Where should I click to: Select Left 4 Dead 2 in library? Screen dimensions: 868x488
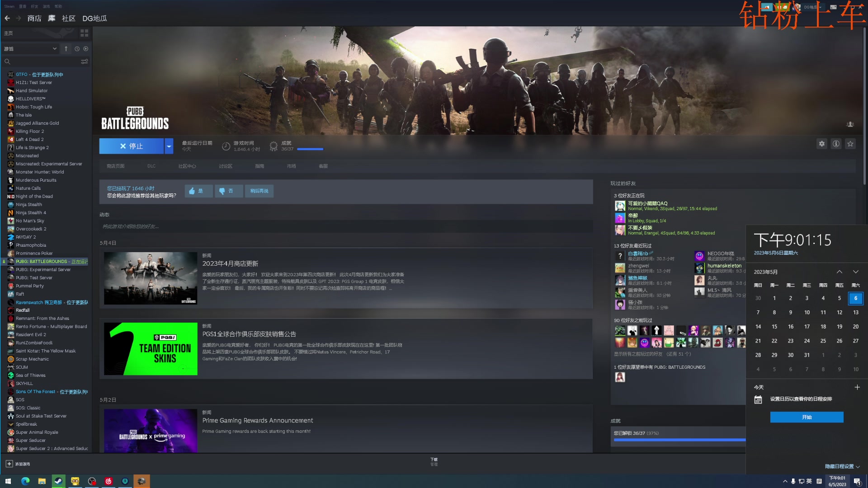30,140
